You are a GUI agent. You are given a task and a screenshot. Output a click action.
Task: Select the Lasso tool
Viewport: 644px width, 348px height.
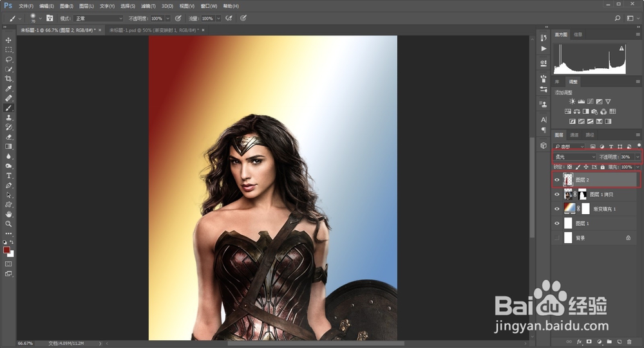(8, 60)
